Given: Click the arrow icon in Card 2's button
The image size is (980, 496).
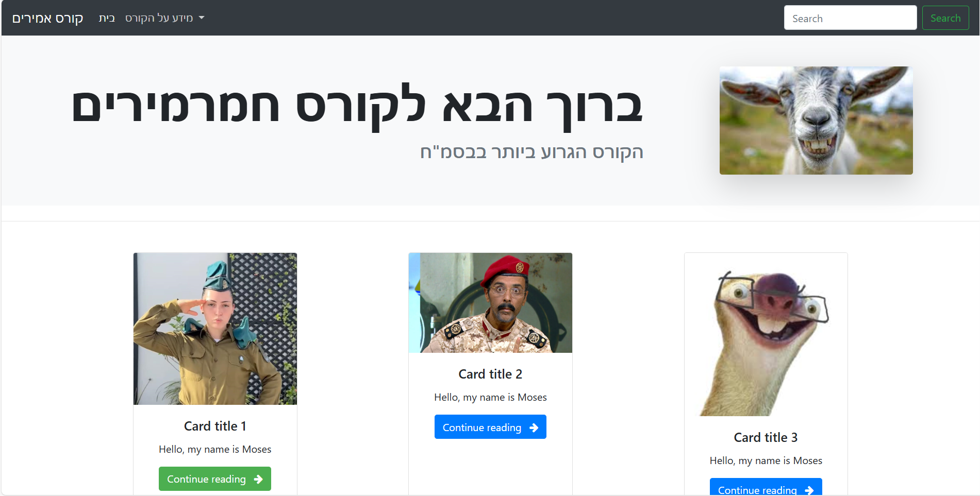Looking at the screenshot, I should click(x=534, y=427).
